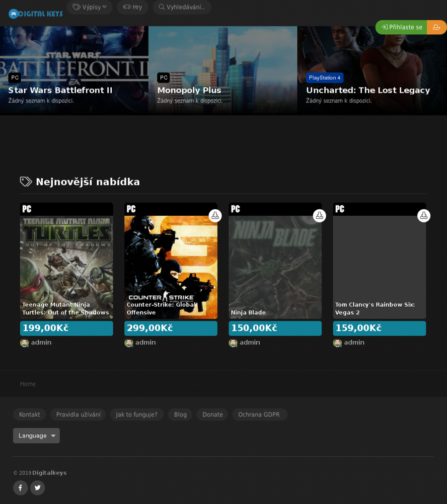The height and width of the screenshot is (504, 447).
Task: Open the Blog footer link
Action: (x=180, y=415)
